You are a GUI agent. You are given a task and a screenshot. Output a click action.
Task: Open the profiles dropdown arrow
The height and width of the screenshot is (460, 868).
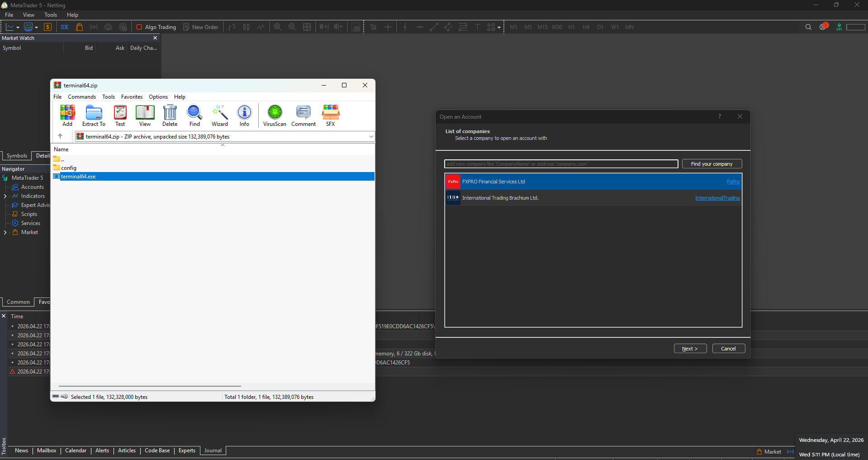pos(37,28)
